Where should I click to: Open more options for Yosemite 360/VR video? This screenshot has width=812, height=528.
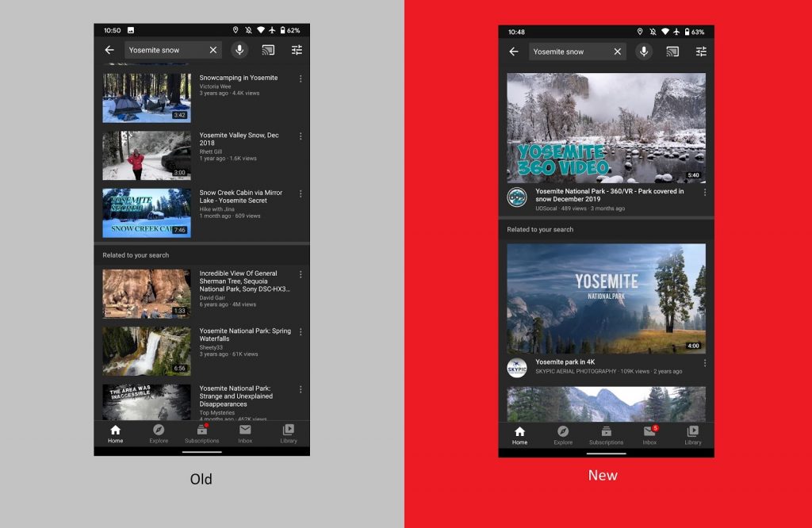[x=705, y=192]
